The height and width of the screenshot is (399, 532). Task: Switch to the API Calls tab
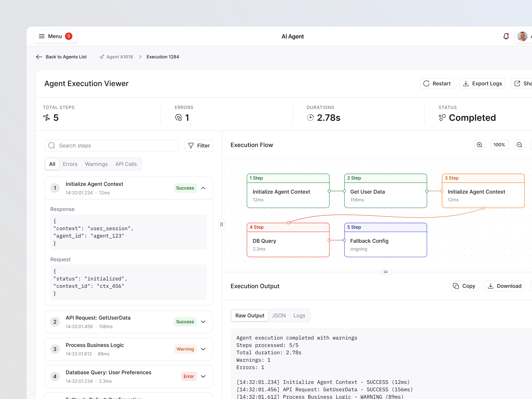126,164
